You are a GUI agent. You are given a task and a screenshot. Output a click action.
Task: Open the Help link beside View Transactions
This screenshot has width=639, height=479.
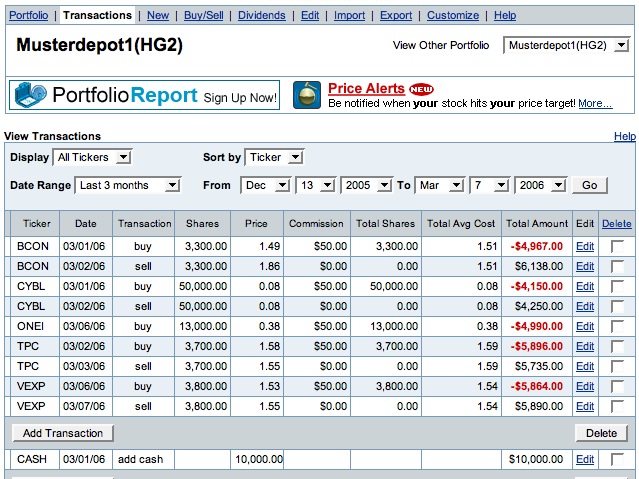click(x=625, y=136)
